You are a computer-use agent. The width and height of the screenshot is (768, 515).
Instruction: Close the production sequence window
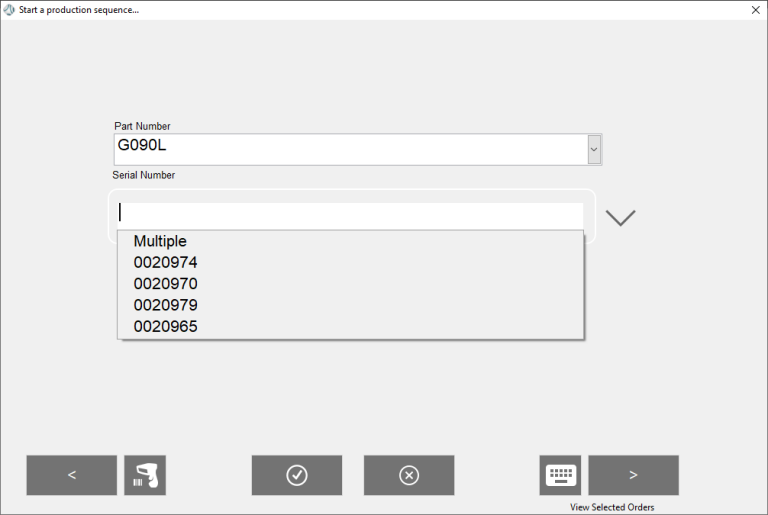click(756, 10)
